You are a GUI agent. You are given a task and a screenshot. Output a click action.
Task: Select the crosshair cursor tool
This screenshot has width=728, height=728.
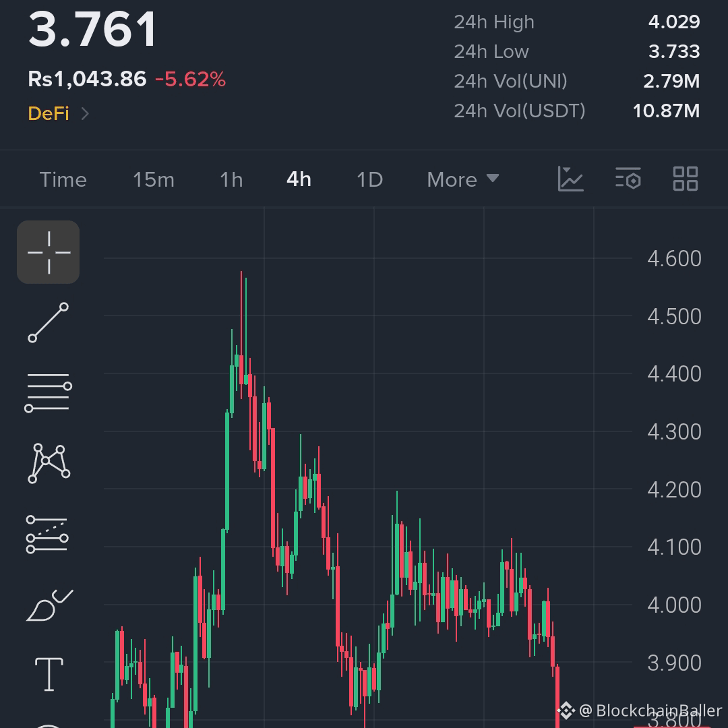[49, 252]
